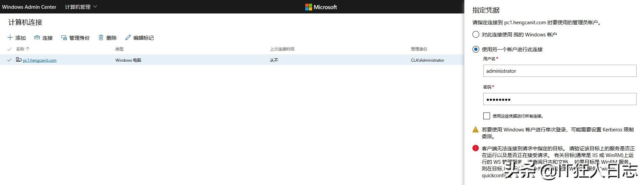Sort by 上次连接时间 column header
Viewport: 644px width, 185px height.
(x=282, y=49)
